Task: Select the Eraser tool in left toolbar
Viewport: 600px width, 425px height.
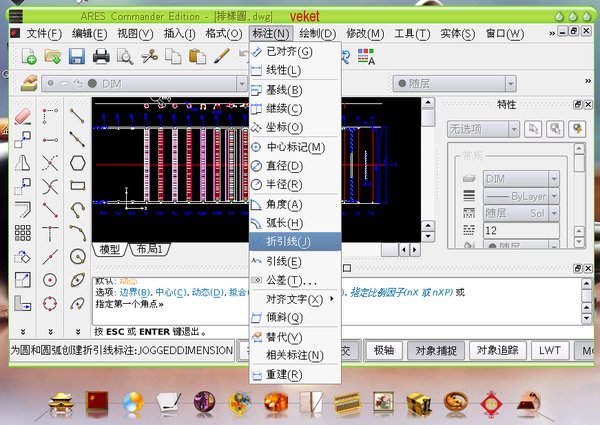Action: (23, 117)
